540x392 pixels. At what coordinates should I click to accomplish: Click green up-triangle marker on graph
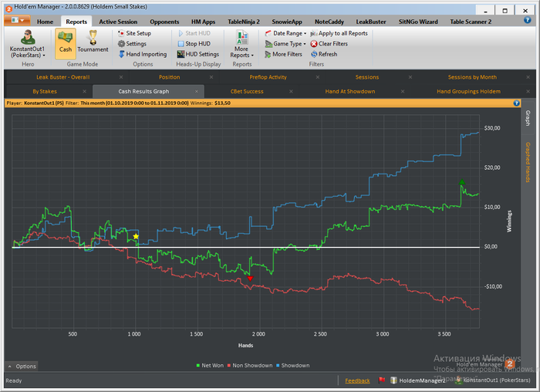(462, 182)
